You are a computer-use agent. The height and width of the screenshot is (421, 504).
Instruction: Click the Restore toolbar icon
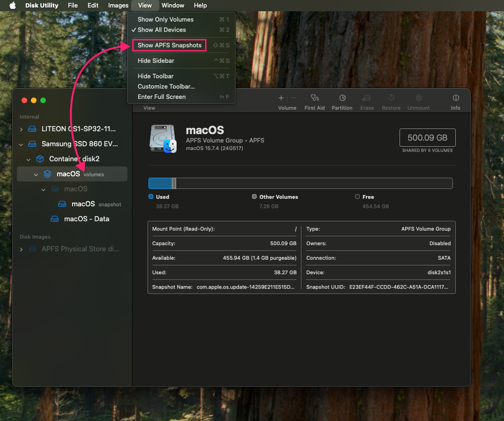(x=391, y=98)
